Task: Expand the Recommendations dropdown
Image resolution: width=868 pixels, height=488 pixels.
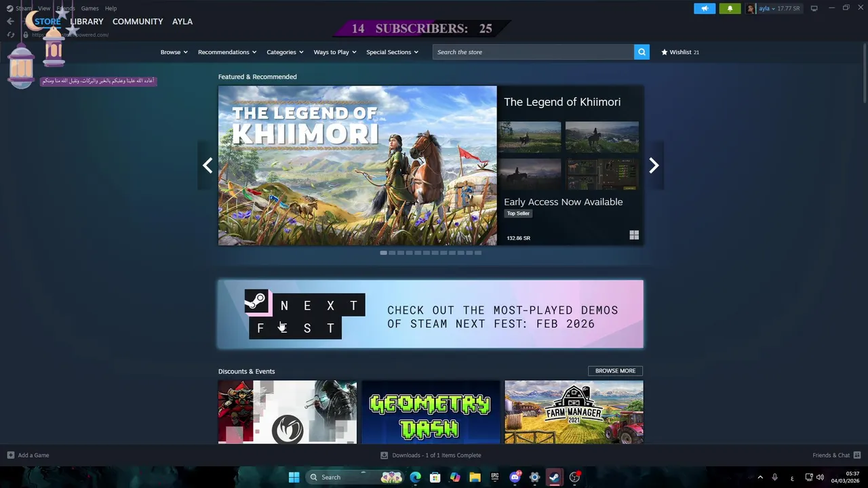Action: click(227, 52)
